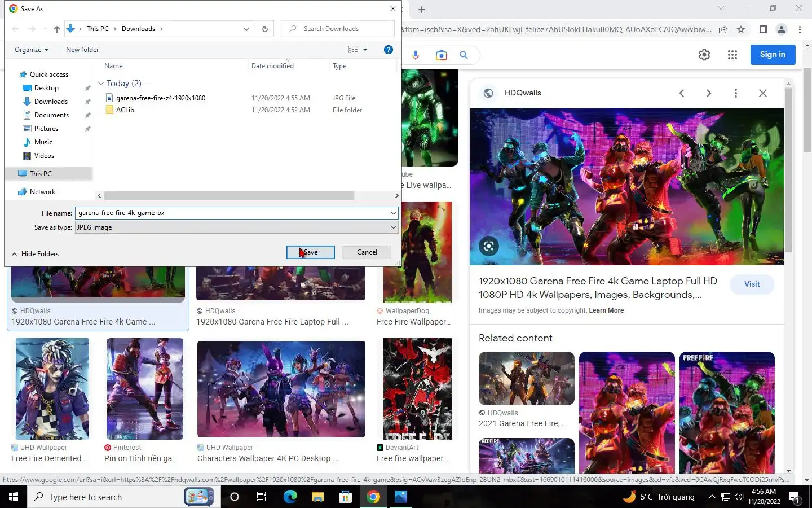Click the Google Lens camera search icon
812x508 pixels.
pyautogui.click(x=441, y=55)
